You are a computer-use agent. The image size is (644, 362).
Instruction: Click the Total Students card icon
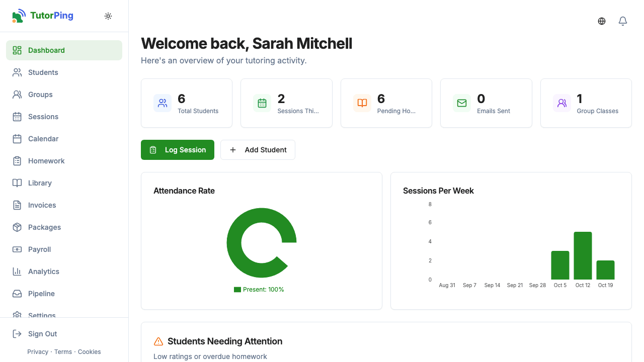[163, 103]
